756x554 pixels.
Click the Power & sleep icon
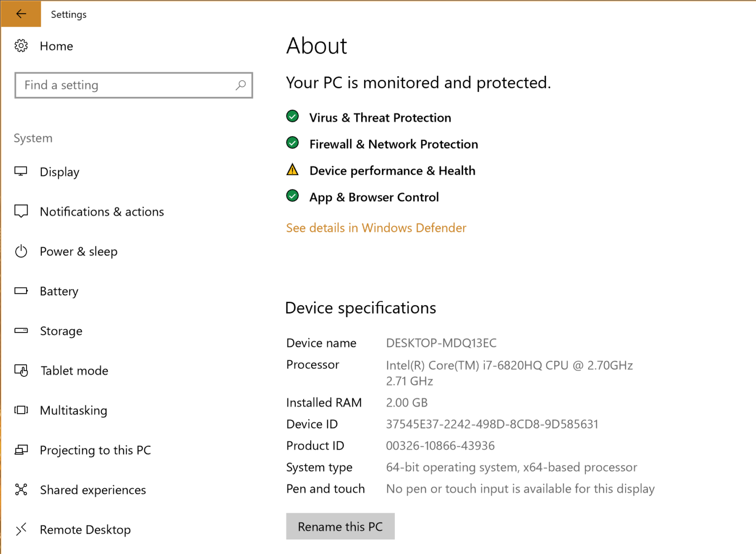[21, 251]
